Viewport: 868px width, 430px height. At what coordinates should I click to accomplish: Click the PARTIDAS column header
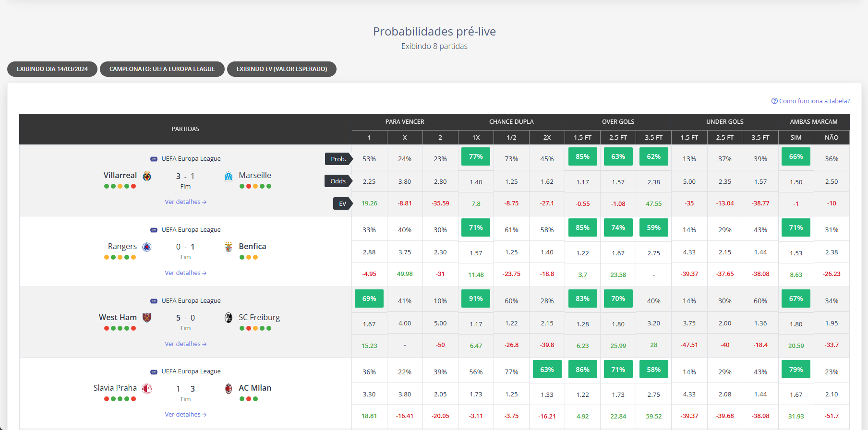click(x=185, y=129)
